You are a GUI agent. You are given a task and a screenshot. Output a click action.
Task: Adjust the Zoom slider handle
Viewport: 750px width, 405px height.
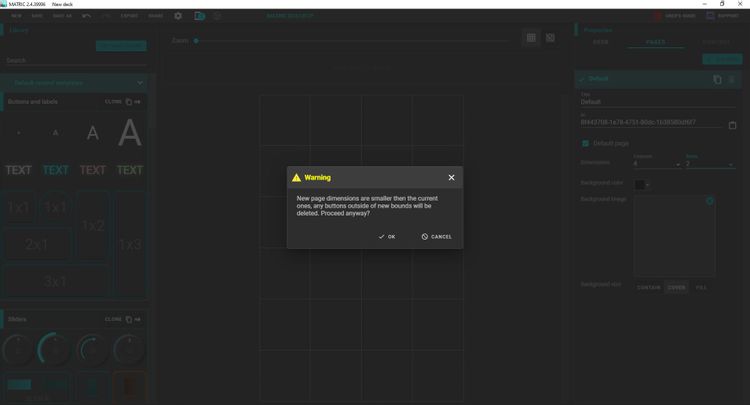point(196,41)
